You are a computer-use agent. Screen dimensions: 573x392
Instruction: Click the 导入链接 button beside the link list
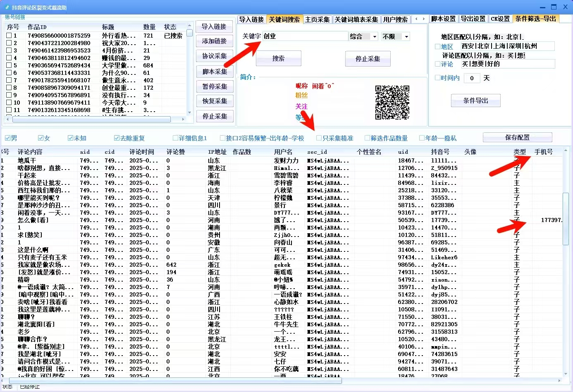(214, 27)
